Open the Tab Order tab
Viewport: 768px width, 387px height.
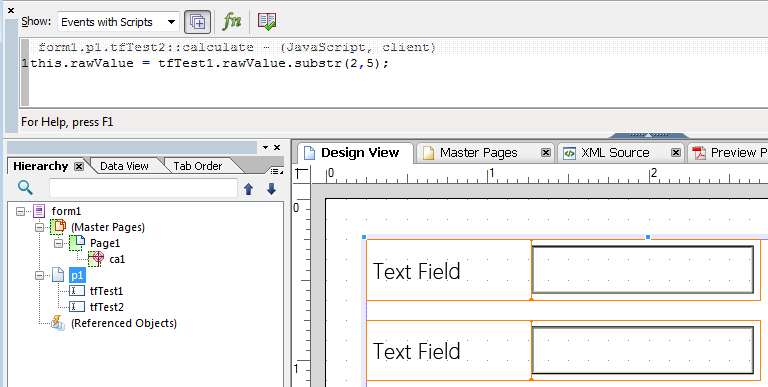click(198, 166)
